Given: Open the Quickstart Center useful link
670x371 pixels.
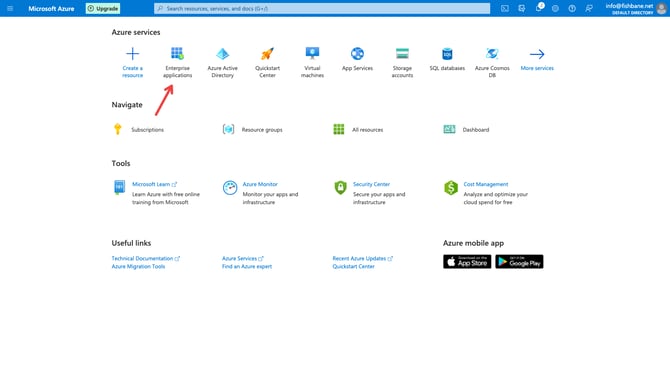Looking at the screenshot, I should point(353,266).
